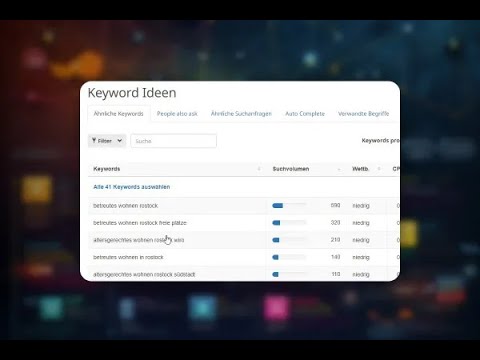
Task: Open the People also ask tab
Action: 177,114
